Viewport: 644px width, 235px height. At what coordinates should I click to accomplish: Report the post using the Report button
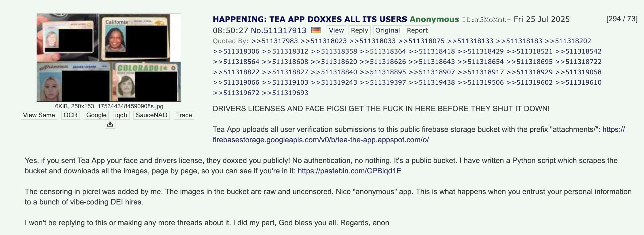417,30
